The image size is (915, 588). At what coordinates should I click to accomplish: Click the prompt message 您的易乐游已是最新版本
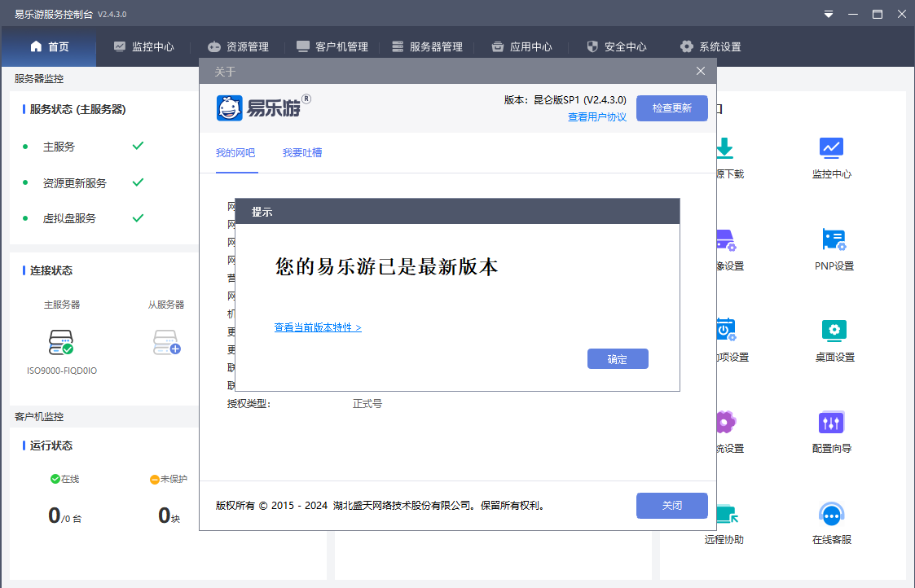(x=386, y=266)
